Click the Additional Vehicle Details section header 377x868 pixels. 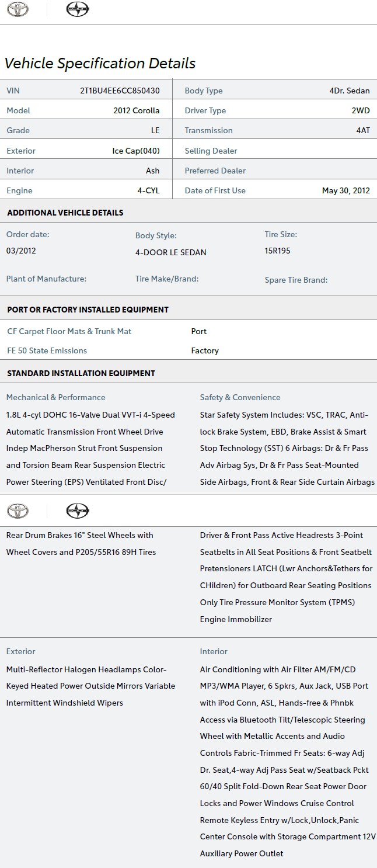(x=65, y=213)
